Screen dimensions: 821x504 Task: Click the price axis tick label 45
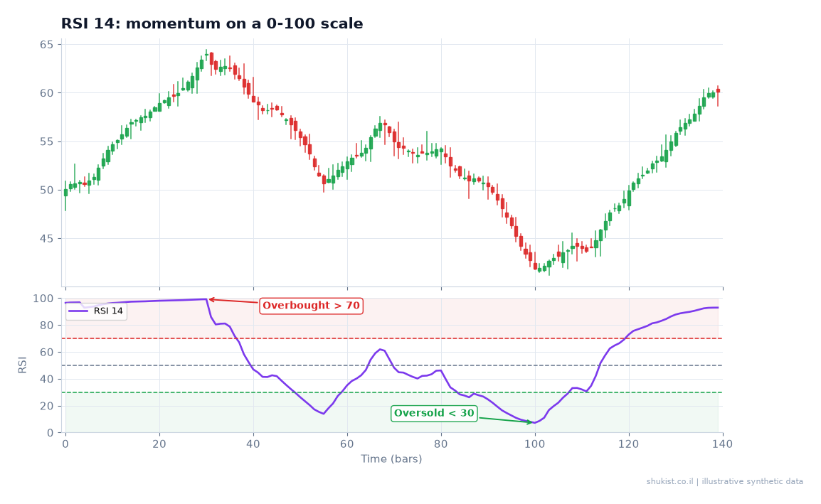click(x=47, y=239)
